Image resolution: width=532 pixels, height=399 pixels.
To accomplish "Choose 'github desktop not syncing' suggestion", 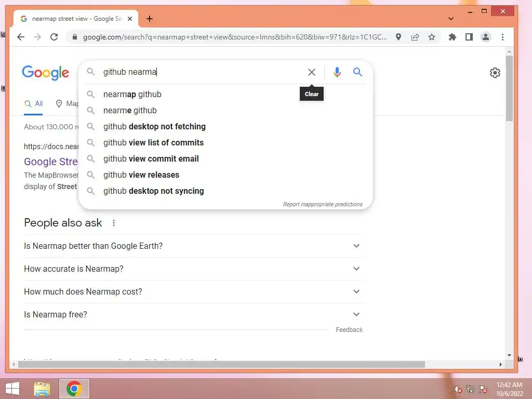I will 225,191.
